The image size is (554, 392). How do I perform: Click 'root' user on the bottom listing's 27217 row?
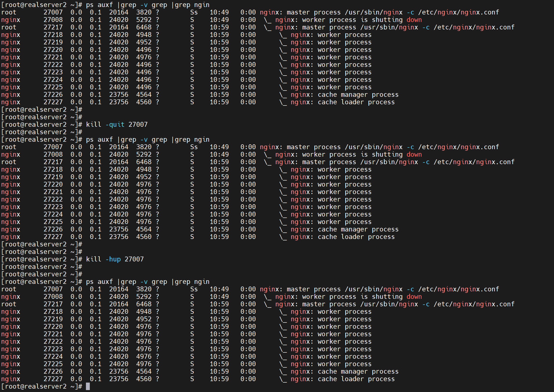tap(9, 304)
